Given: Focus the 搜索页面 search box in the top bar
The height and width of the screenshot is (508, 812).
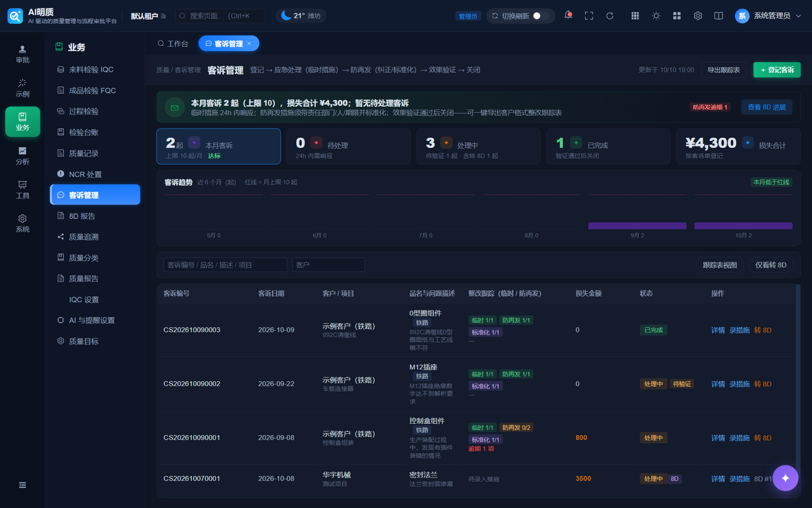Looking at the screenshot, I should coord(220,16).
